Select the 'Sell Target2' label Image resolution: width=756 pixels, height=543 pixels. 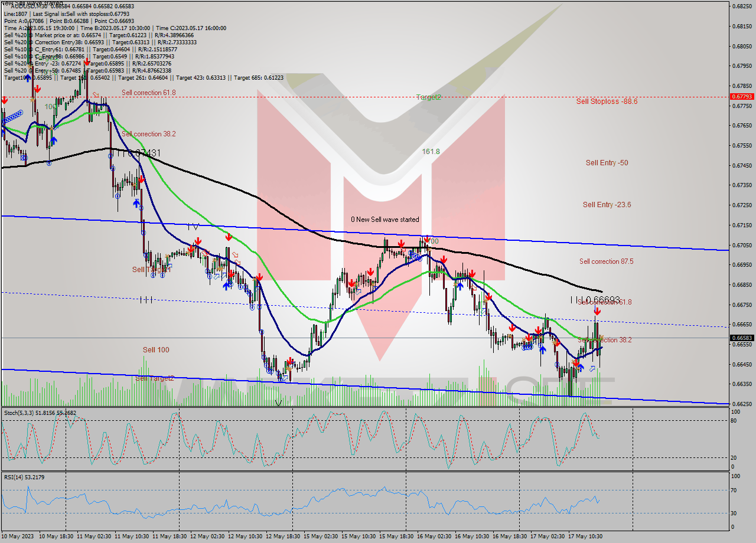pyautogui.click(x=155, y=378)
